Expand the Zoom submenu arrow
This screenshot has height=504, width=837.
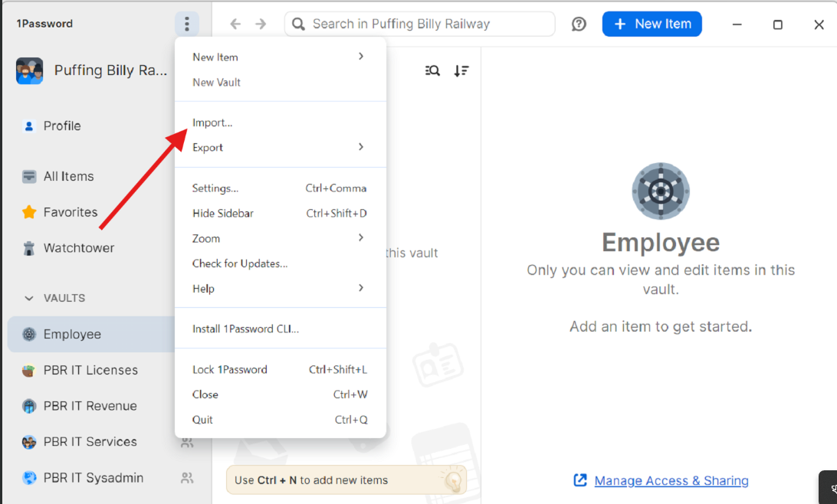tap(361, 238)
